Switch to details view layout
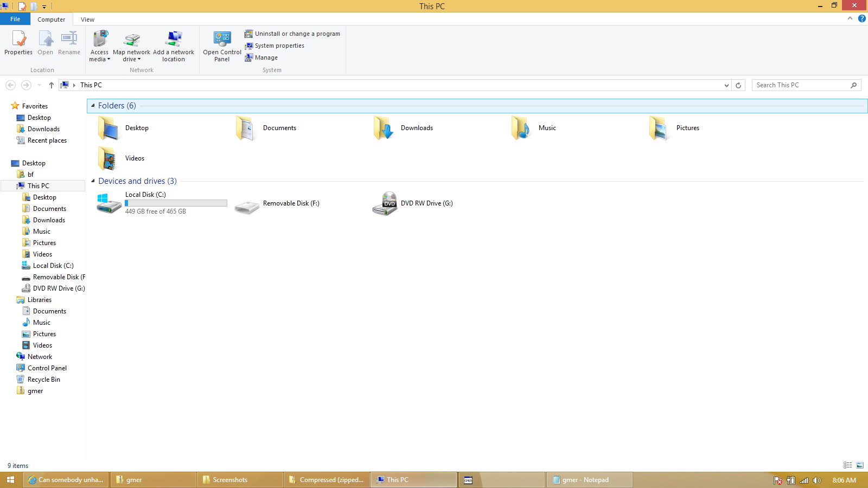The width and height of the screenshot is (868, 488). point(847,465)
